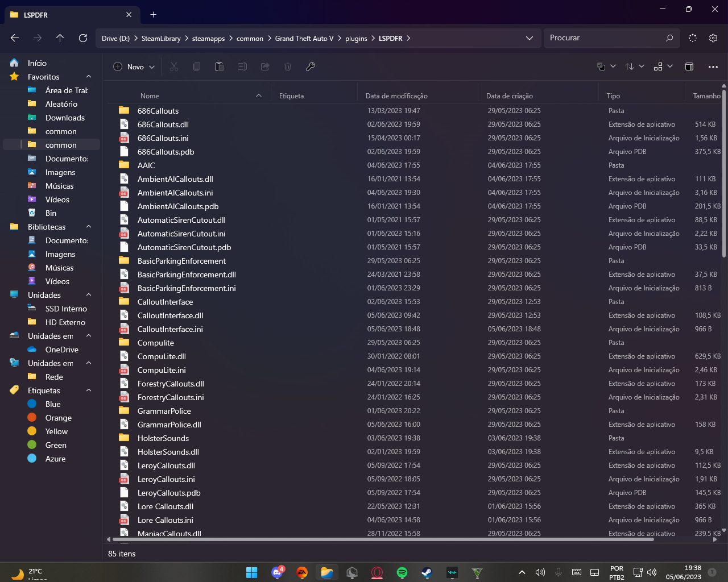This screenshot has width=728, height=582.
Task: Collapse the Bibliotecas sidebar section
Action: pyautogui.click(x=89, y=227)
